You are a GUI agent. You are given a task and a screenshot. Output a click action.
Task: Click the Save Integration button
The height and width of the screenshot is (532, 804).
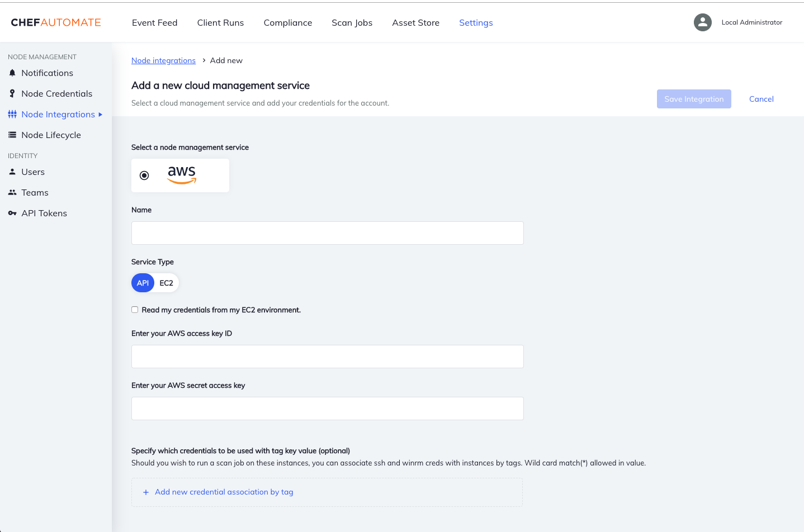(x=694, y=99)
